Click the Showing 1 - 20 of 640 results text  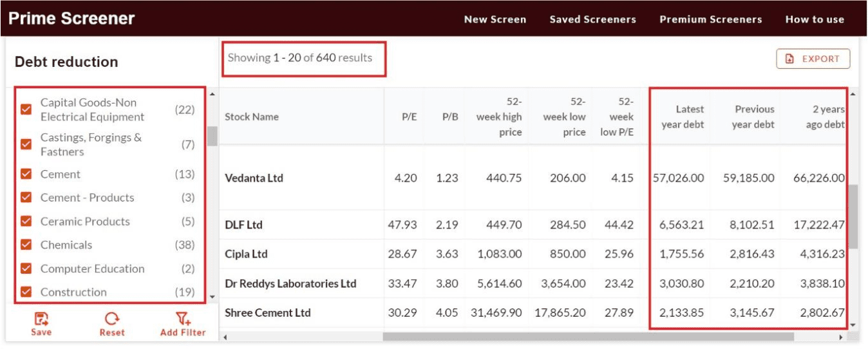click(300, 58)
